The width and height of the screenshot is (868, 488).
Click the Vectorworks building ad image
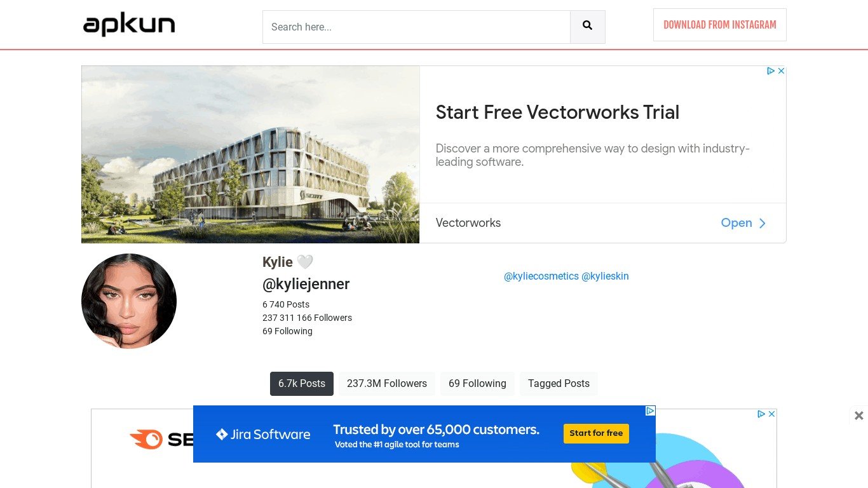tap(250, 154)
